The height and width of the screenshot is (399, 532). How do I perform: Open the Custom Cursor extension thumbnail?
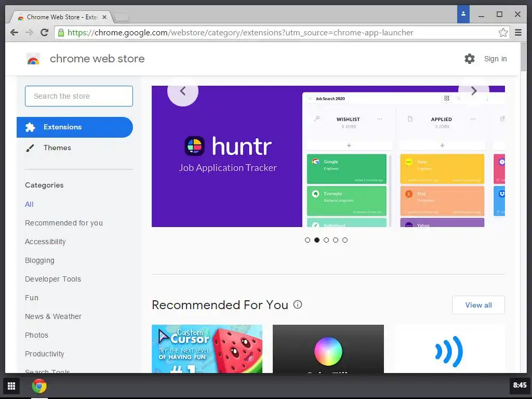click(207, 349)
